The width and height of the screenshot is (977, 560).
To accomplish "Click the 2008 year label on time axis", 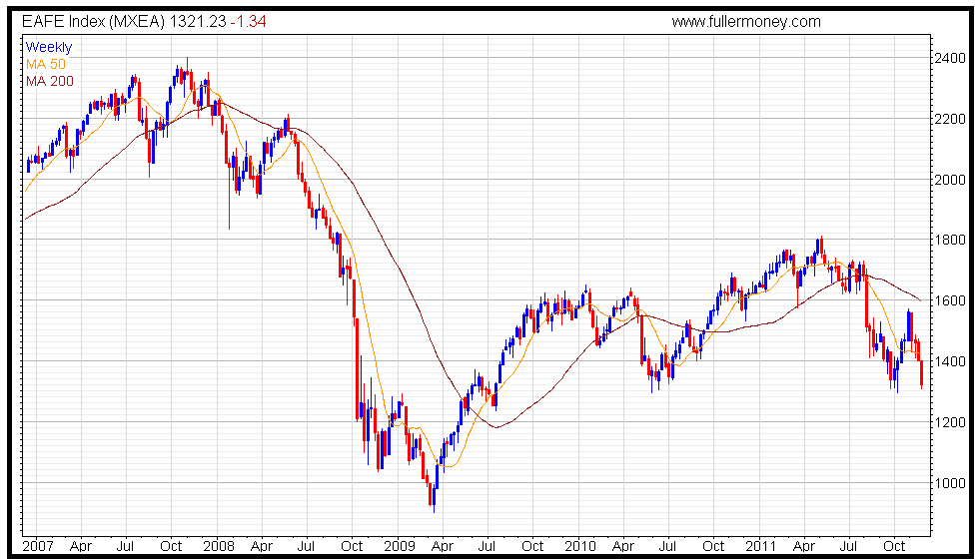I will pyautogui.click(x=219, y=546).
